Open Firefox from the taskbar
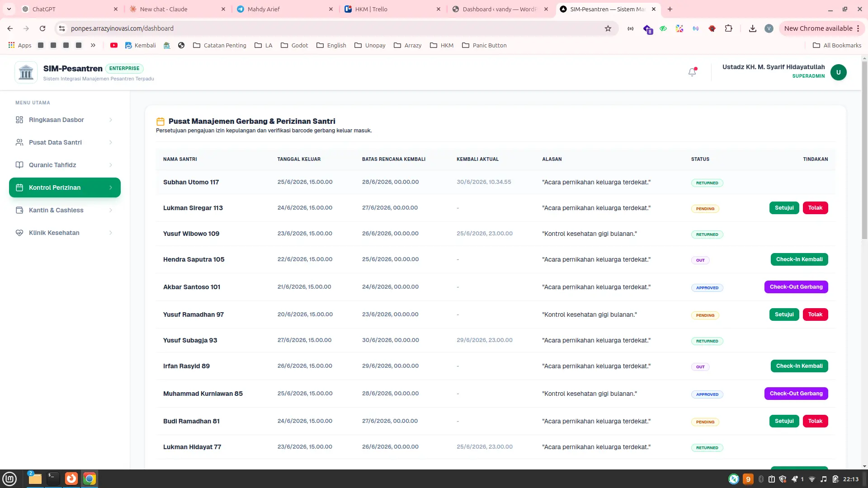The image size is (868, 488). 71,479
